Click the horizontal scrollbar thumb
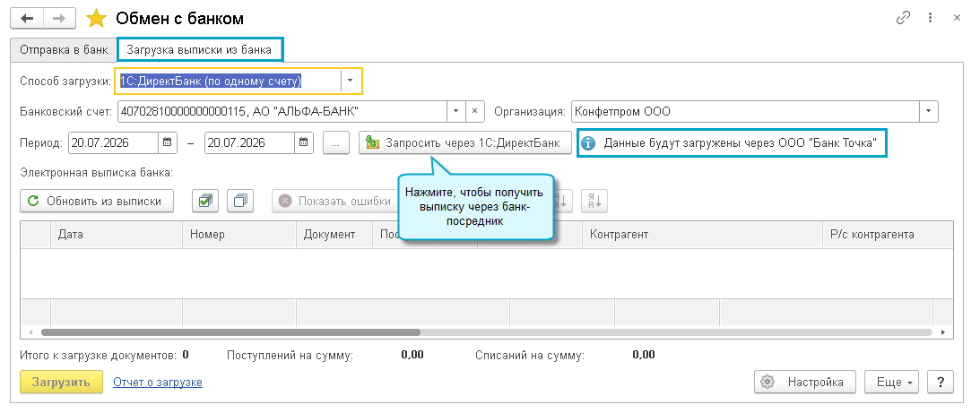 point(230,332)
